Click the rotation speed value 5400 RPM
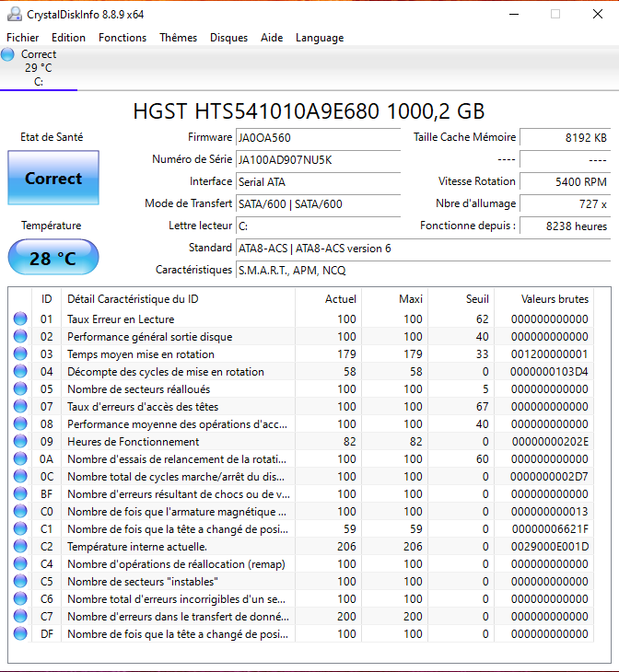619x672 pixels. click(x=565, y=181)
